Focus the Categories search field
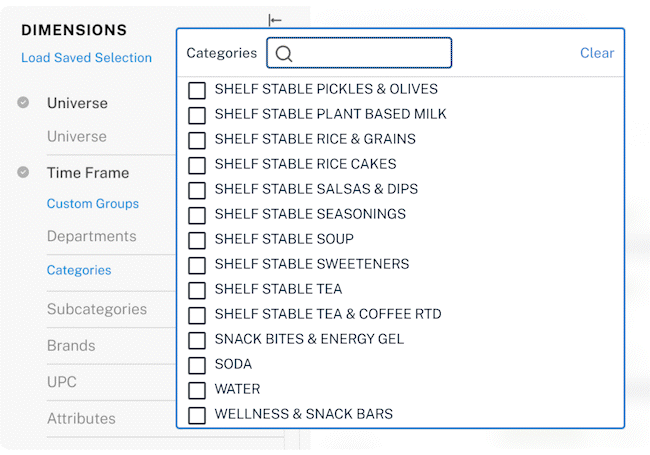Image resolution: width=650 pixels, height=455 pixels. [359, 53]
